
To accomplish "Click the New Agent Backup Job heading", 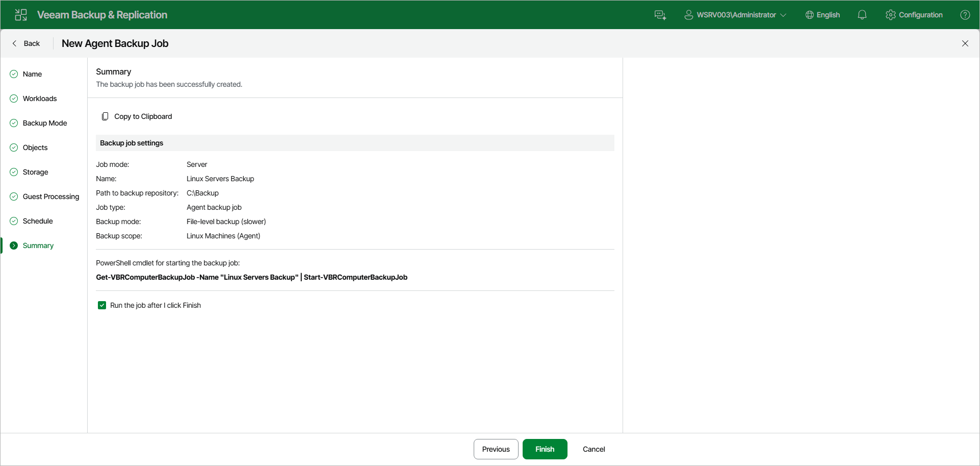I will click(115, 43).
